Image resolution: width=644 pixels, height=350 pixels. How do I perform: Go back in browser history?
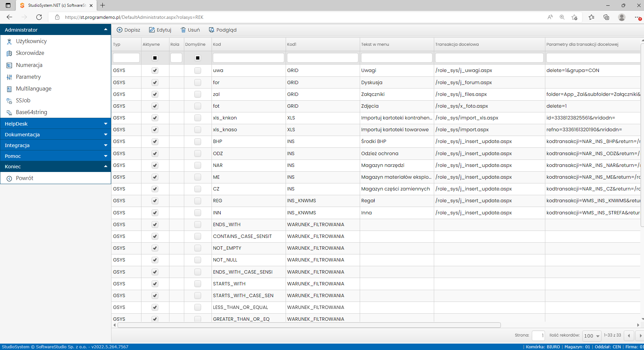pos(9,17)
